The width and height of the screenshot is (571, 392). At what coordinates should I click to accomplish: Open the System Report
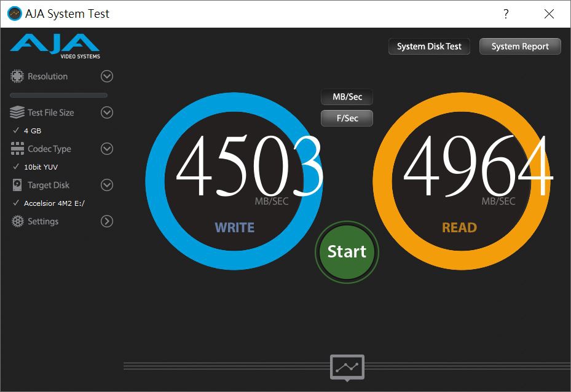520,47
